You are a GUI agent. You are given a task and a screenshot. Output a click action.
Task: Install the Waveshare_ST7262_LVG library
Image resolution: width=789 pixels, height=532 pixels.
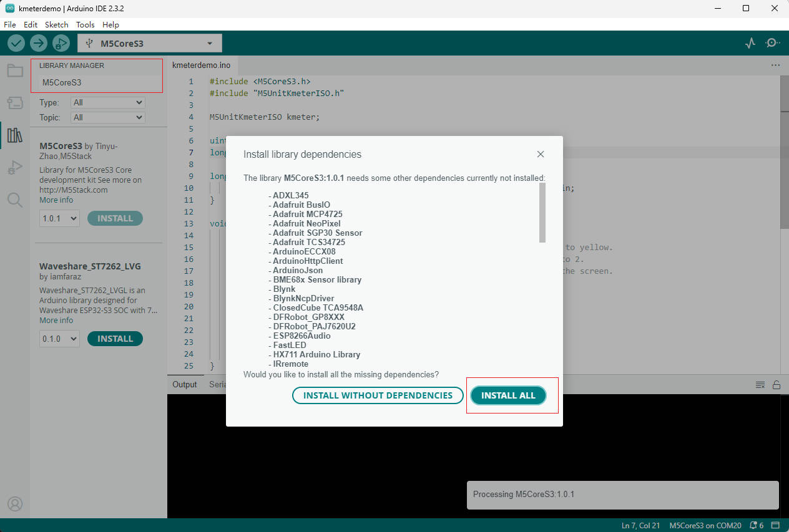click(x=115, y=339)
